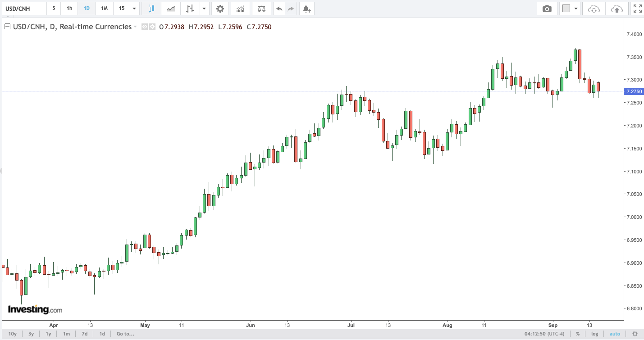This screenshot has height=340, width=644.
Task: Click price axis label 7.4000
Action: click(635, 34)
